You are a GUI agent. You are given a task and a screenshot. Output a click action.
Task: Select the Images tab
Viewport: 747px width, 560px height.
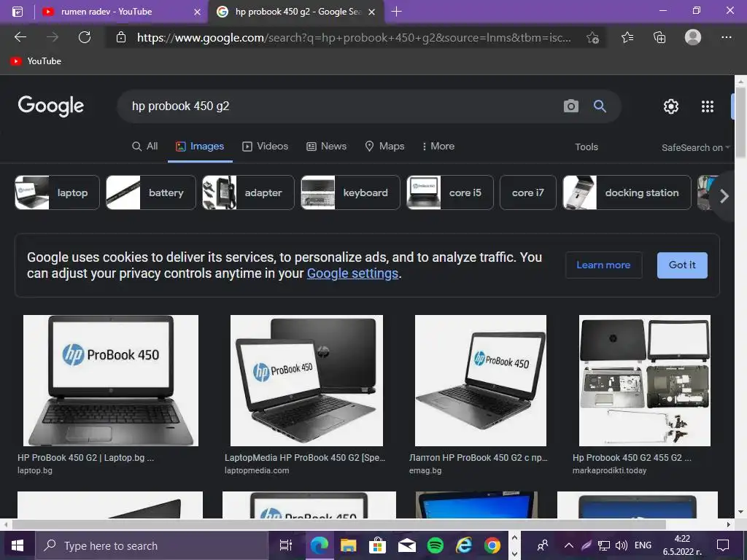click(200, 146)
